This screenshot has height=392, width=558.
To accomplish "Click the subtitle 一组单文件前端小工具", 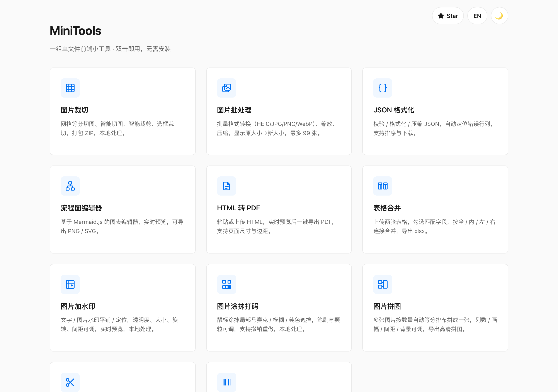I will click(110, 49).
